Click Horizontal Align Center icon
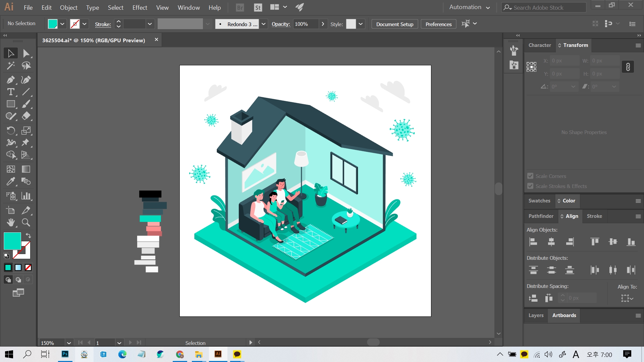The height and width of the screenshot is (362, 644). point(551,242)
